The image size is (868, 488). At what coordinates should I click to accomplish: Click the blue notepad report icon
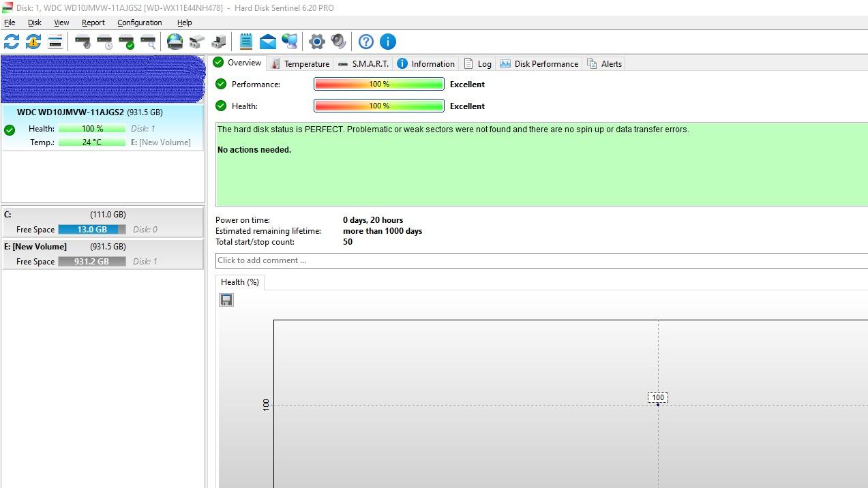pos(246,42)
